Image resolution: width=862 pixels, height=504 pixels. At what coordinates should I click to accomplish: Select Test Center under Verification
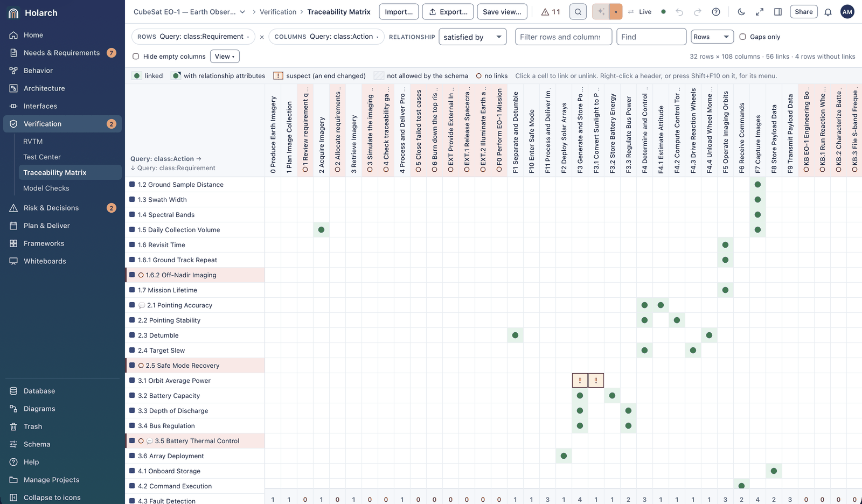click(x=69, y=157)
